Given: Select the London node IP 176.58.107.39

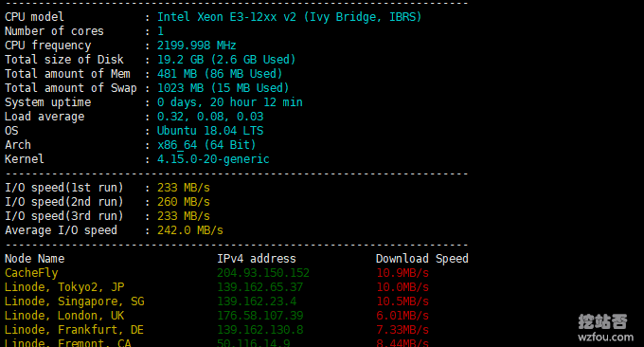Looking at the screenshot, I should click(259, 316).
